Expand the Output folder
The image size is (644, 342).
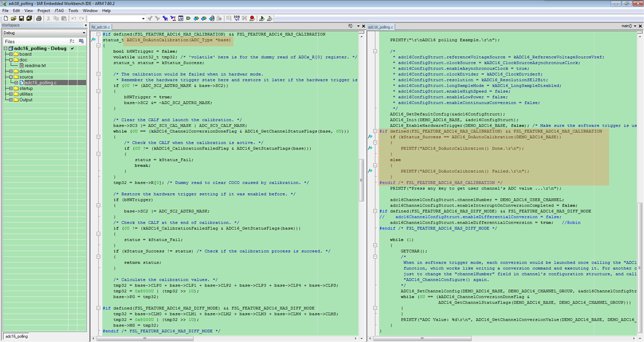pos(11,100)
